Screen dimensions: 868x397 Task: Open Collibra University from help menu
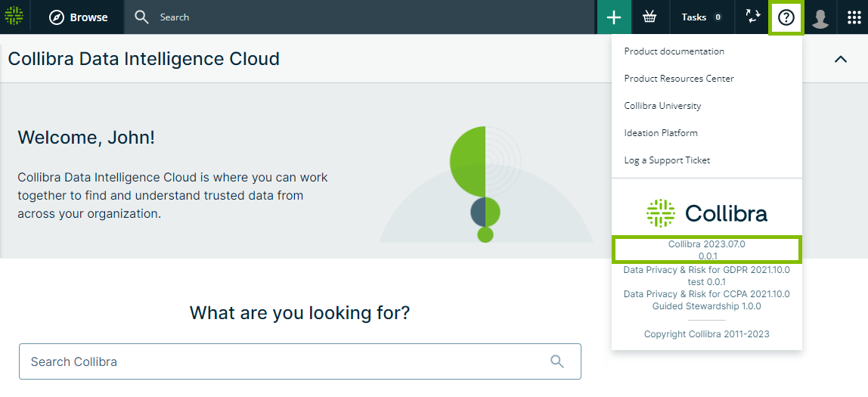[x=662, y=106]
